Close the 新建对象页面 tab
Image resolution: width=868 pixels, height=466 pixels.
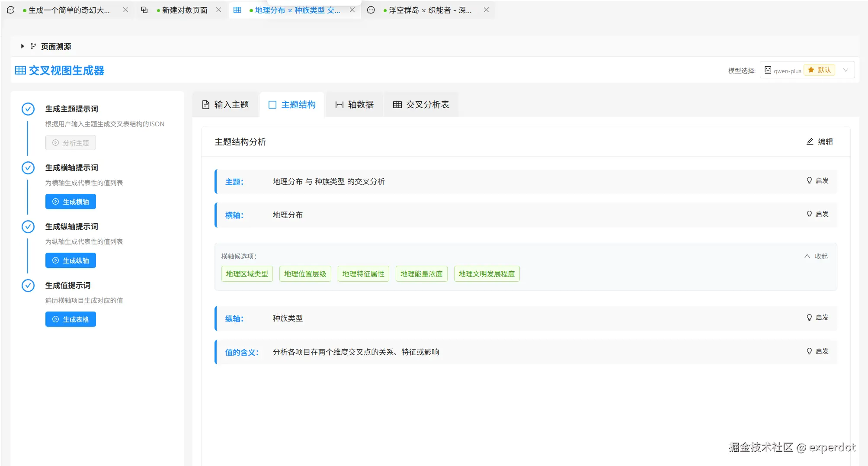(x=219, y=10)
